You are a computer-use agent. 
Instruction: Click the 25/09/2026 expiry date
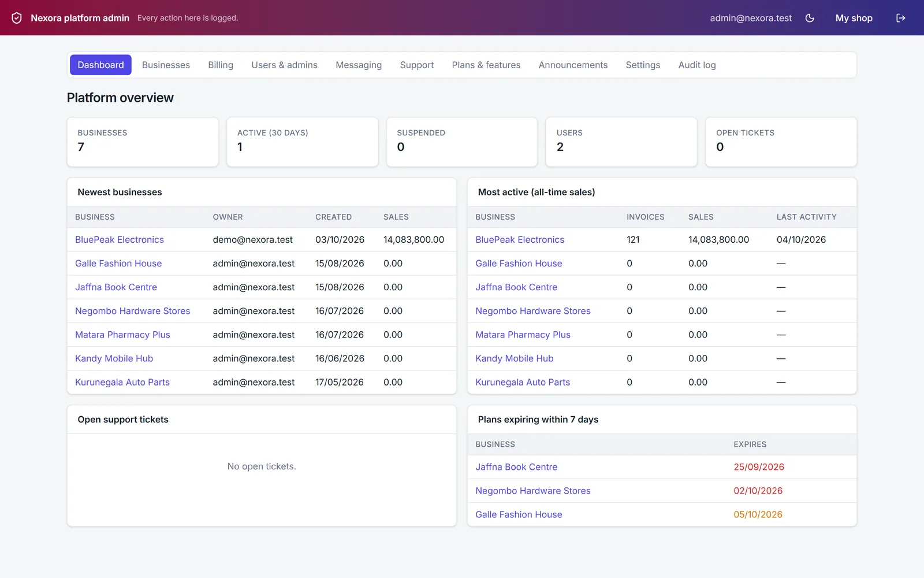coord(759,466)
